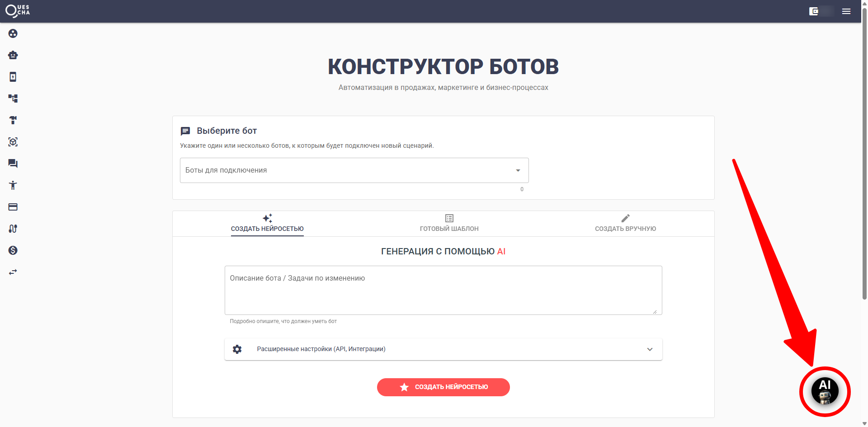Open the robot bots section in sidebar
868x427 pixels.
tap(13, 55)
